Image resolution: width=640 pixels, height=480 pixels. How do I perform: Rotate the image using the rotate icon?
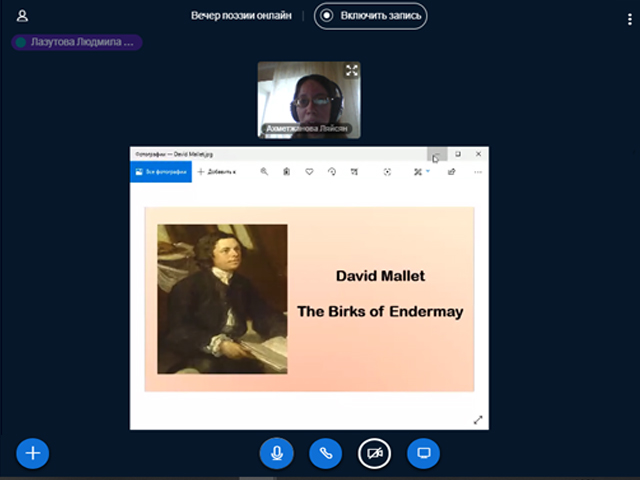coord(331,172)
